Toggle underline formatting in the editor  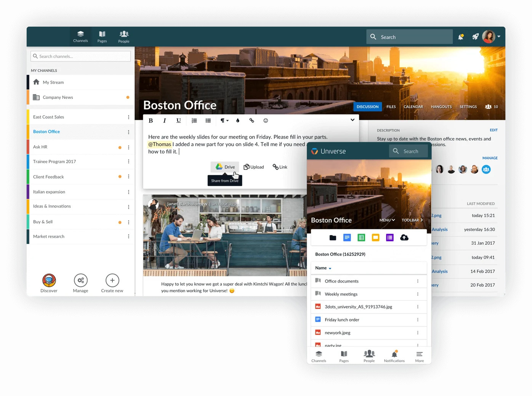tap(178, 121)
